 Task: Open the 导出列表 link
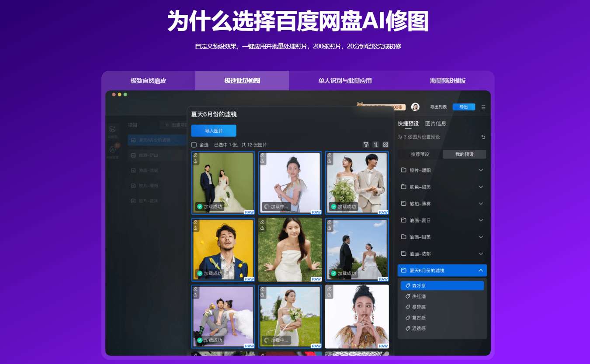438,107
